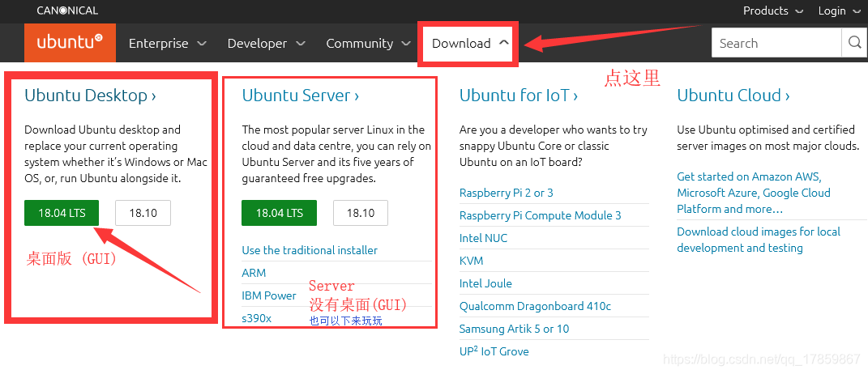Expand the Developer menu
This screenshot has width=868, height=374.
[267, 43]
